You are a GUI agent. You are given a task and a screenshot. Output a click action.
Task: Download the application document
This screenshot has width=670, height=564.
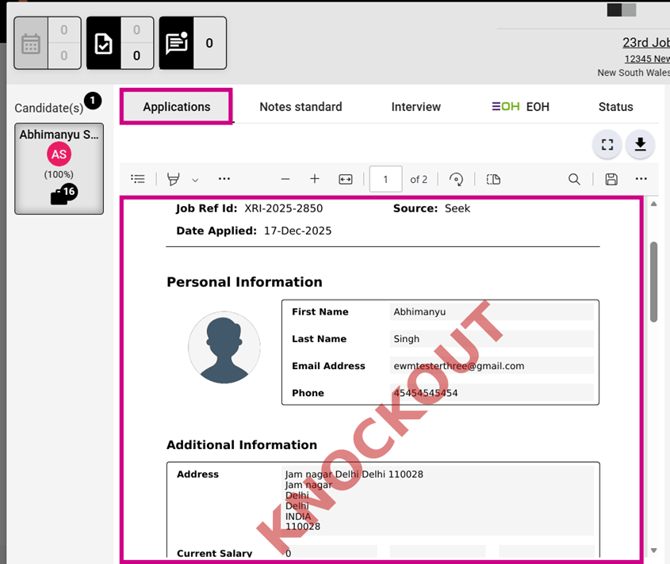point(640,145)
